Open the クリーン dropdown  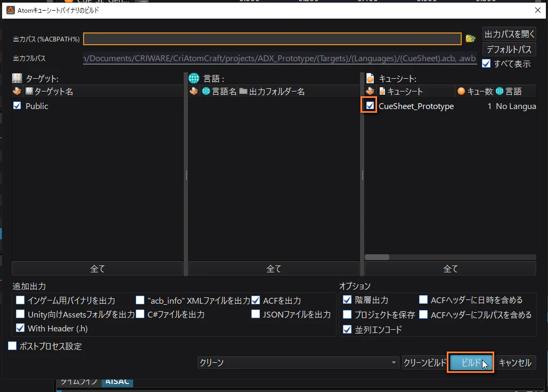point(298,363)
